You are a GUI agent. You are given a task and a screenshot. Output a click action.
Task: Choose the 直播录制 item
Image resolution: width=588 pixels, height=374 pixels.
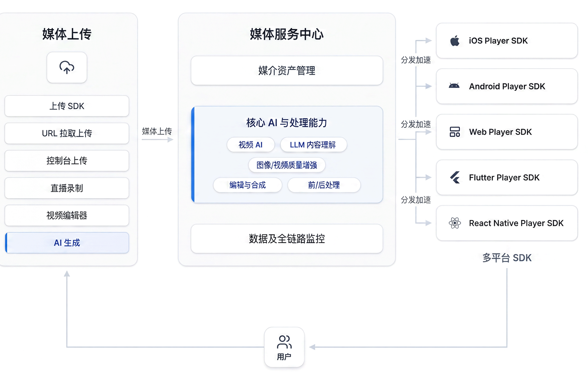pos(67,188)
